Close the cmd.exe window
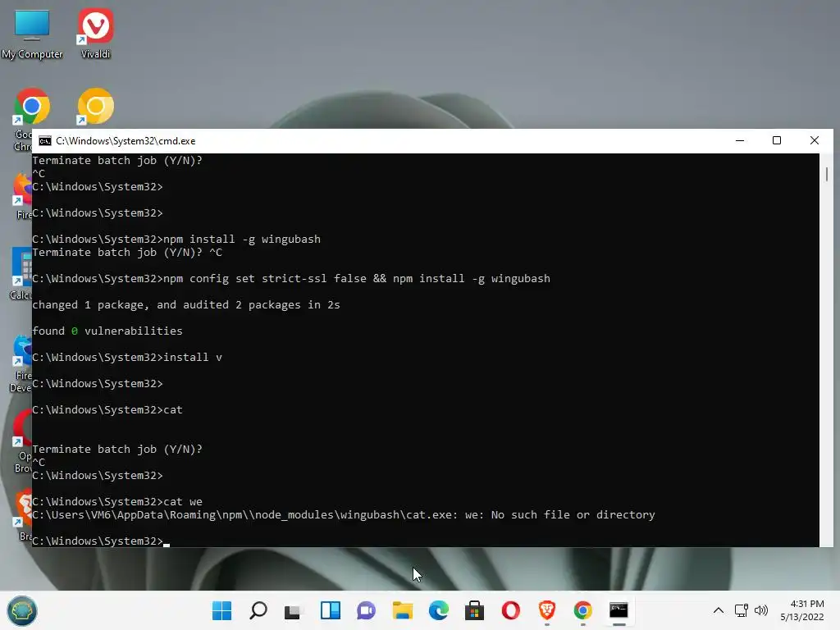The image size is (840, 630). tap(815, 140)
